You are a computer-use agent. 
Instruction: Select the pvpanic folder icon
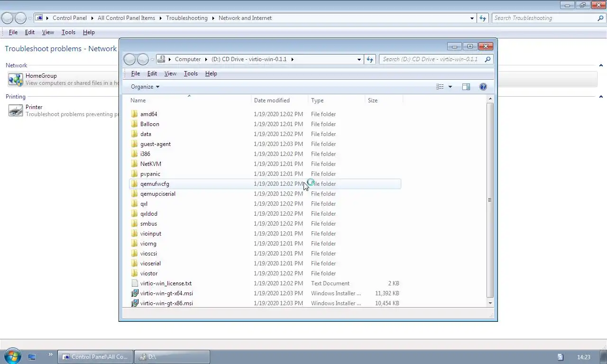point(135,174)
